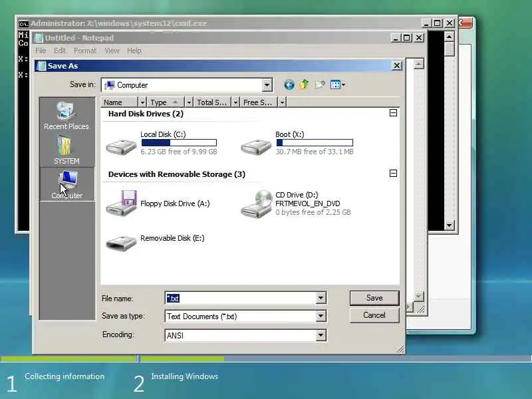This screenshot has width=532, height=399.
Task: Click the Save As dialog resize grip
Action: click(x=400, y=349)
